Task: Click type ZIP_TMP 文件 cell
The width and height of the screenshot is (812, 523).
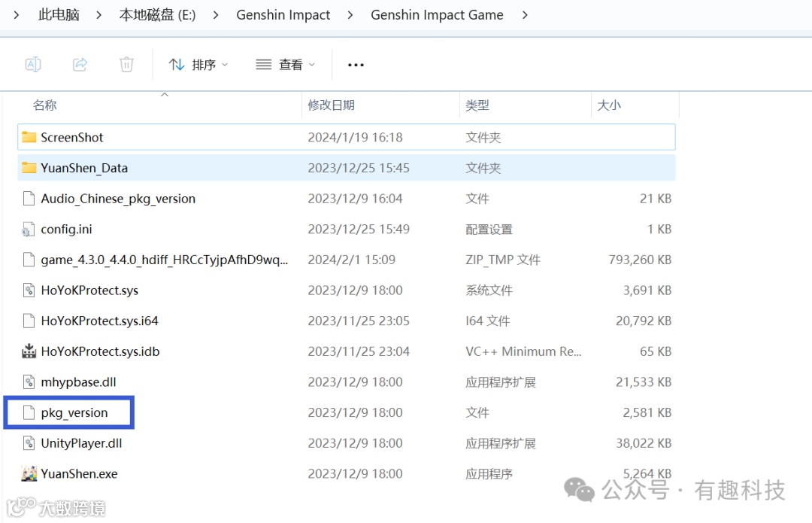Action: tap(503, 260)
